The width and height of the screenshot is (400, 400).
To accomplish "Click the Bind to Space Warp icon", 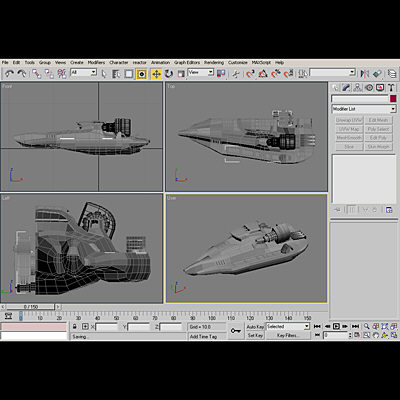I will [x=62, y=74].
